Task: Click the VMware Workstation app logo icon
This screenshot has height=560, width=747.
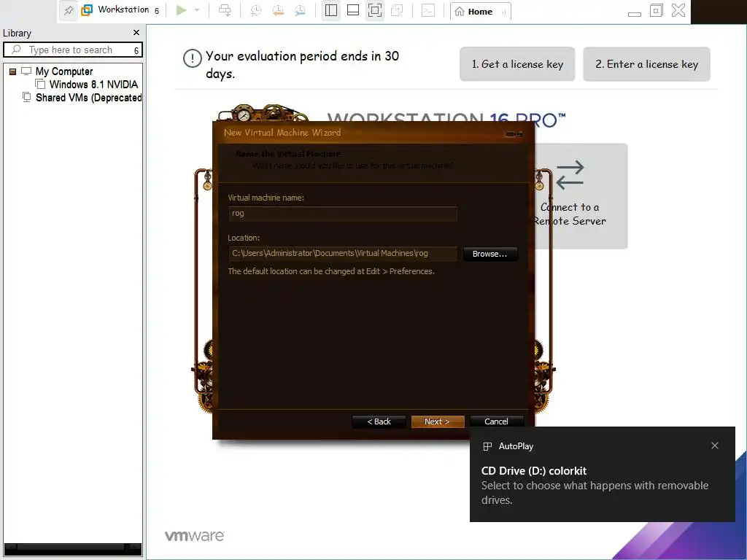Action: pyautogui.click(x=87, y=10)
